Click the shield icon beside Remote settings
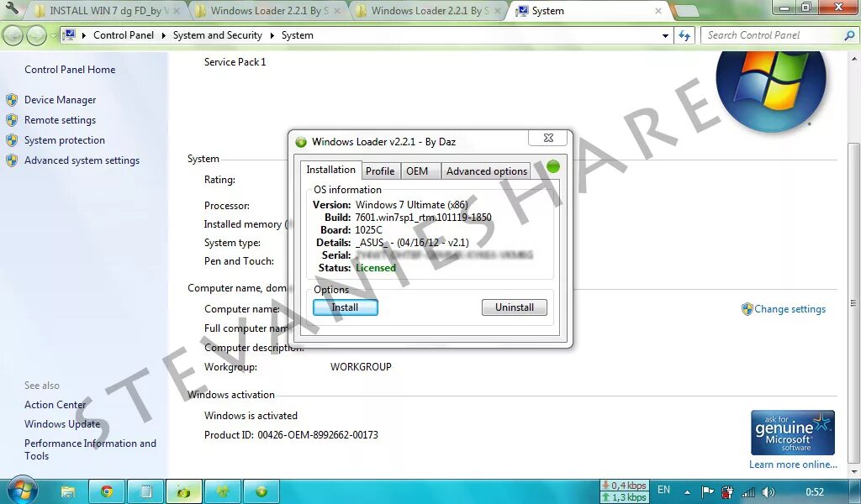 point(12,120)
